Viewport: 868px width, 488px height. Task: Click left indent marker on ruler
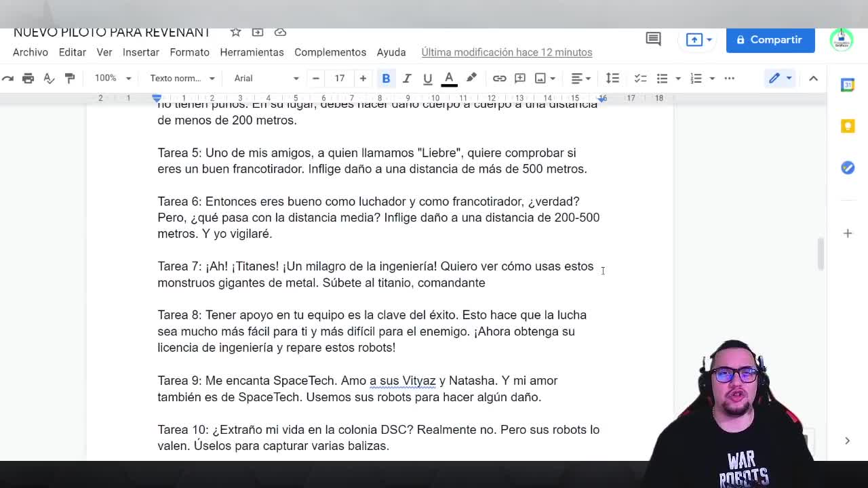point(157,98)
